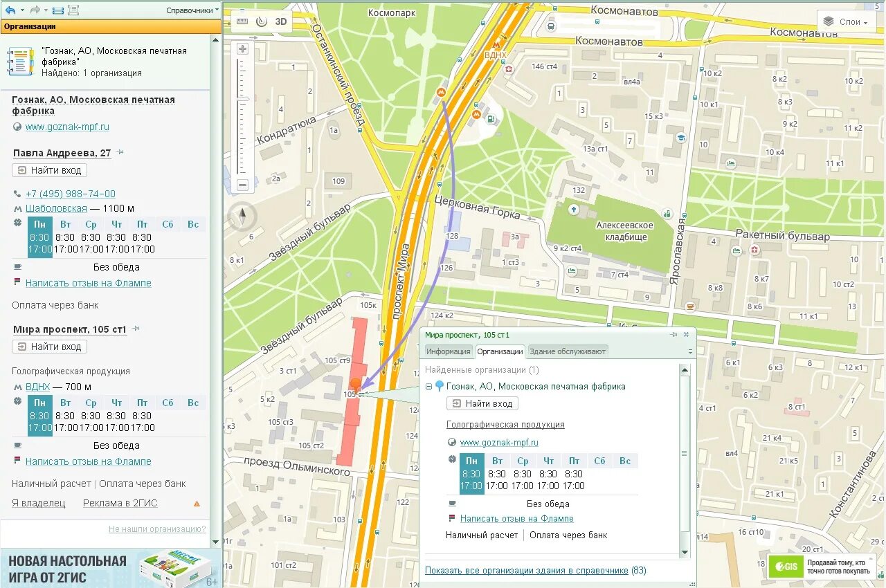Select Чт in popup schedule
The image size is (886, 588).
(x=549, y=461)
